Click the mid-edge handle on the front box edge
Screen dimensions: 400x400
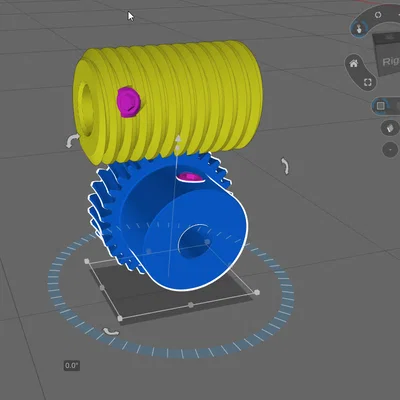[191, 305]
